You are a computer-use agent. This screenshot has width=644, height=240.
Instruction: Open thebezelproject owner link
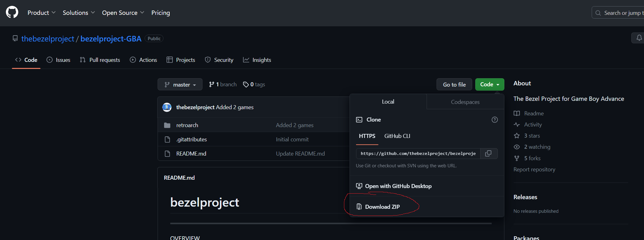click(48, 39)
